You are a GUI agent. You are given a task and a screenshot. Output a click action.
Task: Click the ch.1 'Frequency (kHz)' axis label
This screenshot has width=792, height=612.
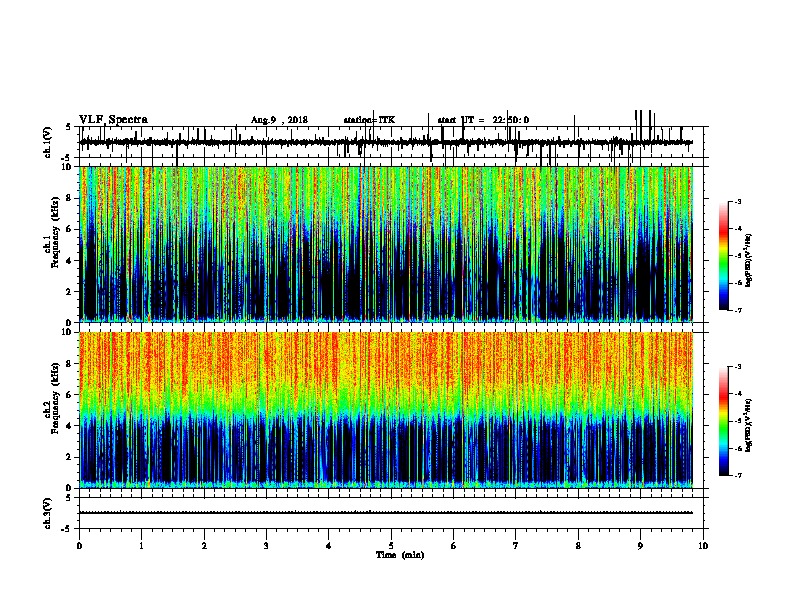click(x=54, y=234)
